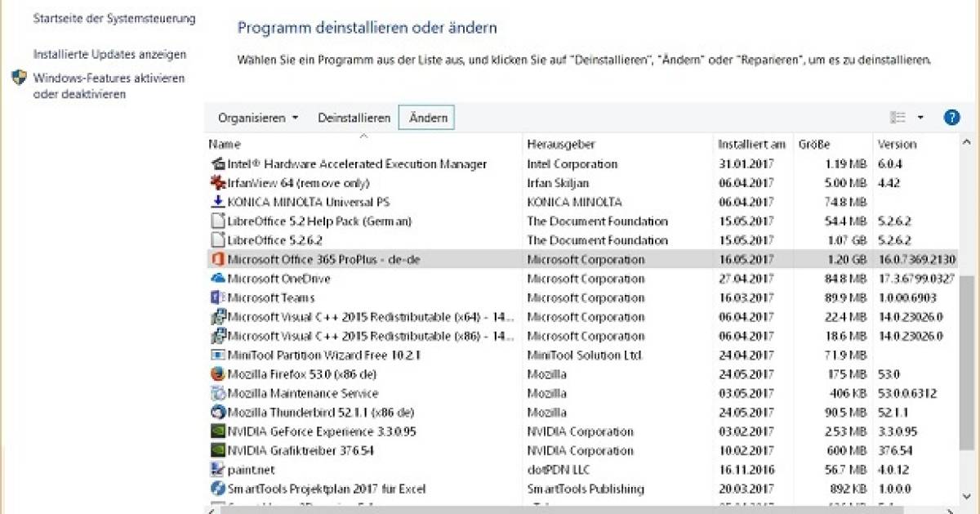980x514 pixels.
Task: Click size value 1.07 GB
Action: (846, 240)
